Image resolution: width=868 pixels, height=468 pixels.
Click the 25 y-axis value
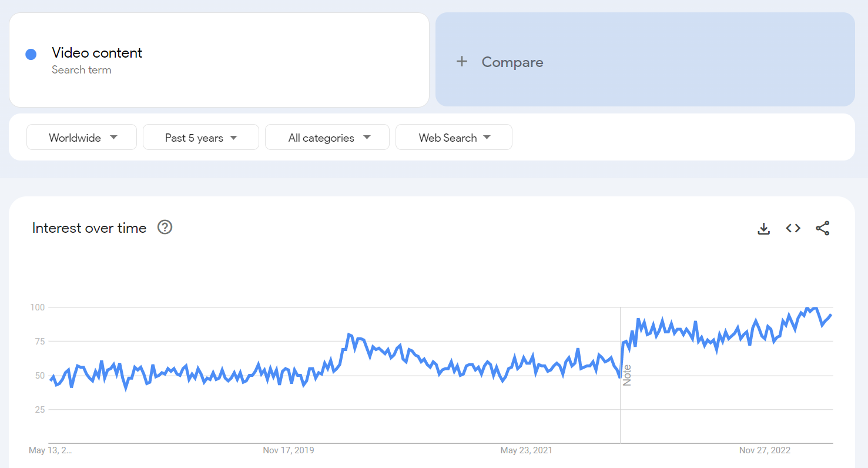coord(39,410)
